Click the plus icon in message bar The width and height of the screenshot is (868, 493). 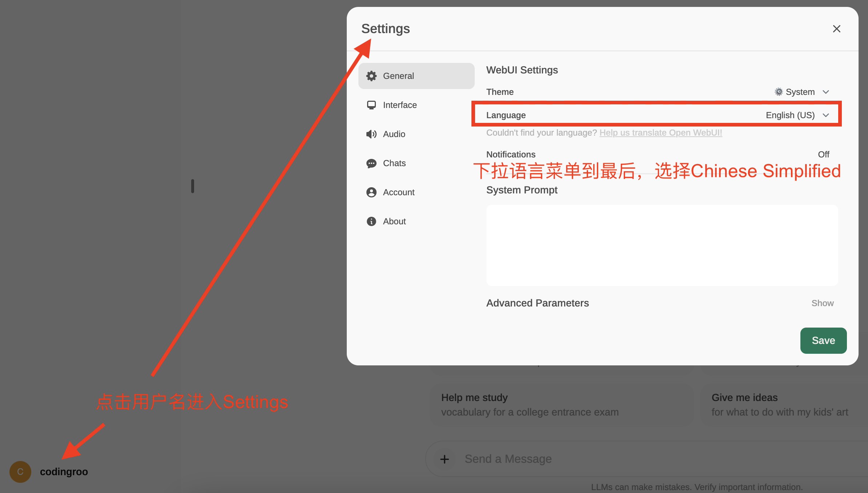pyautogui.click(x=444, y=459)
